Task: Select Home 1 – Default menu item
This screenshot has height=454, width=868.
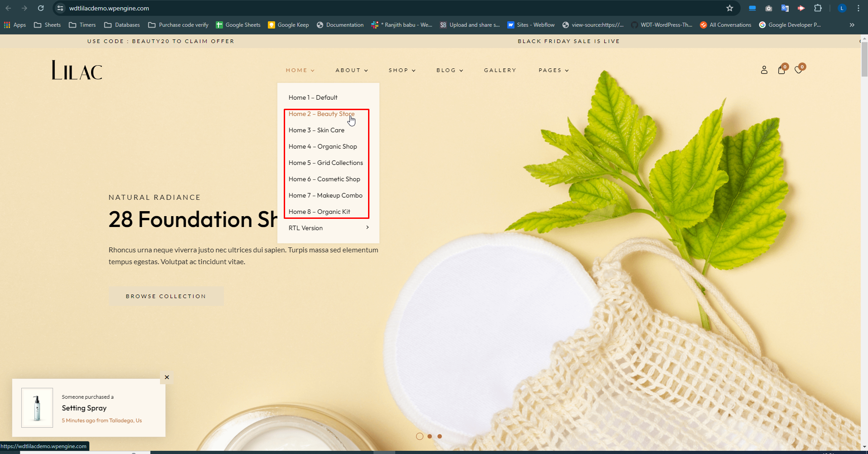Action: click(313, 97)
